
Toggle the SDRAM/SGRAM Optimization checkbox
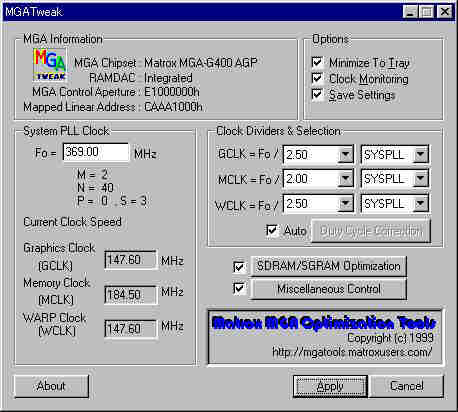click(239, 266)
